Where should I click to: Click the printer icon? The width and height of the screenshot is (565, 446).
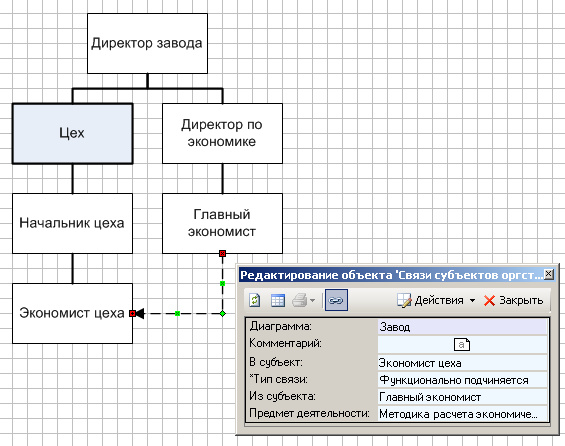(x=300, y=300)
